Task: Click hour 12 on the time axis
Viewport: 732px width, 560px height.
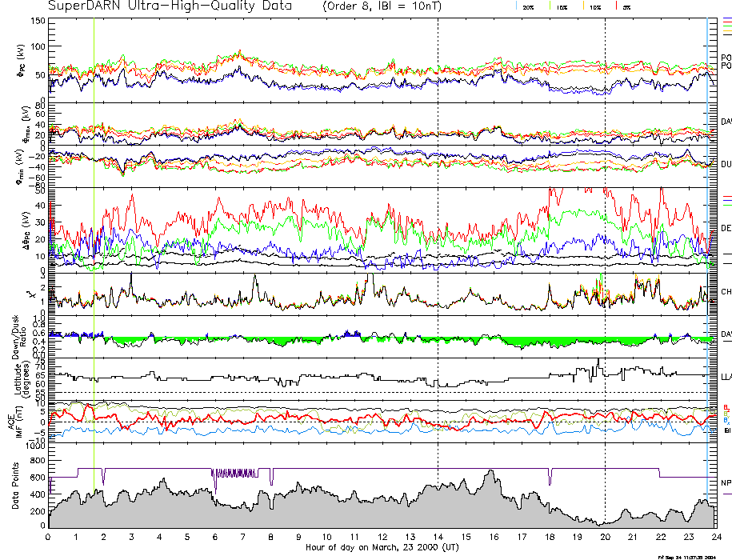Action: click(382, 538)
